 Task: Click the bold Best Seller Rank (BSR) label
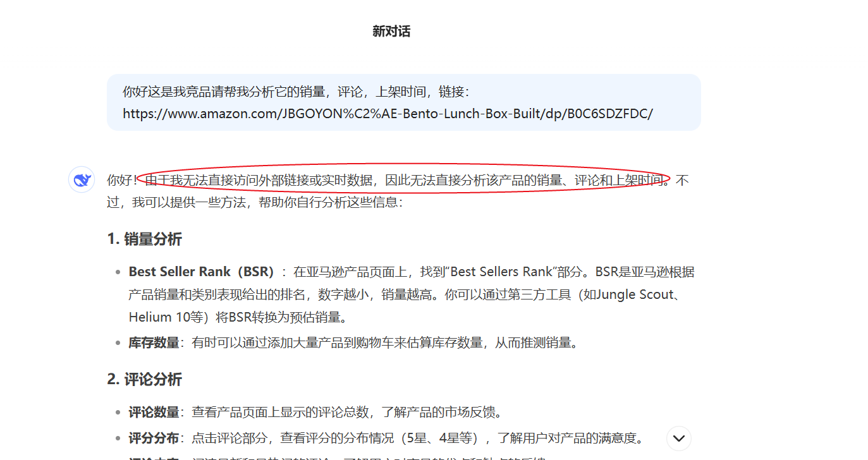202,272
